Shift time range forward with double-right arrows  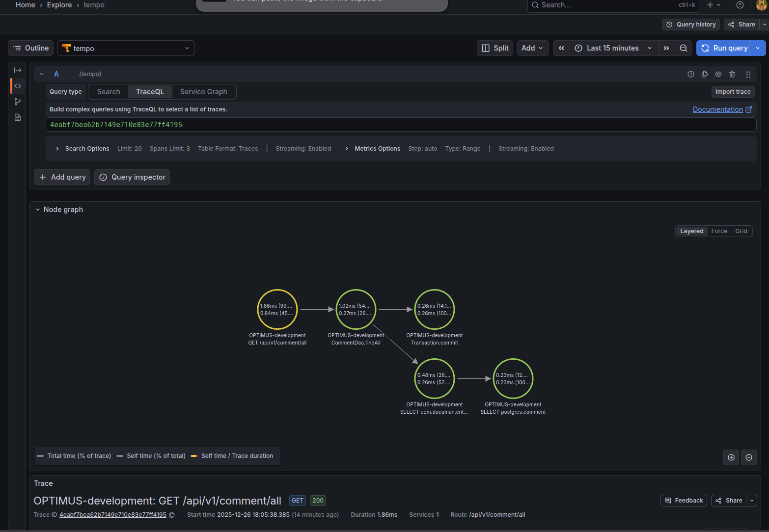[666, 48]
